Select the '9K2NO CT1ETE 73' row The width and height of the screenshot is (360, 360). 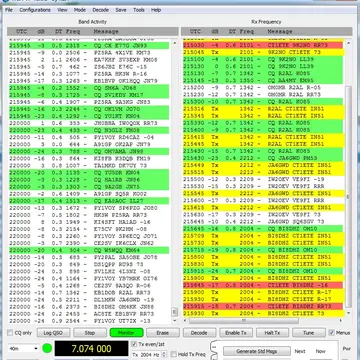(263, 52)
